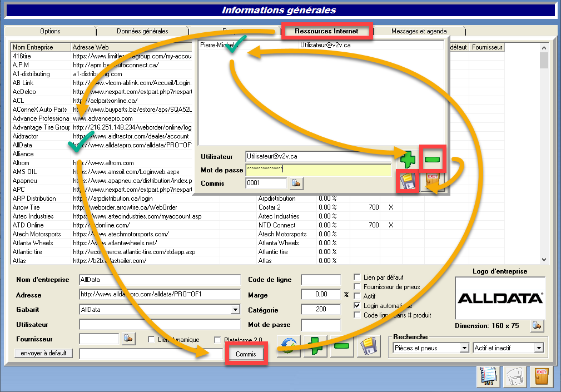Image resolution: width=561 pixels, height=392 pixels.
Task: Toggle the Fournisseur de pneus checkbox
Action: [x=357, y=286]
